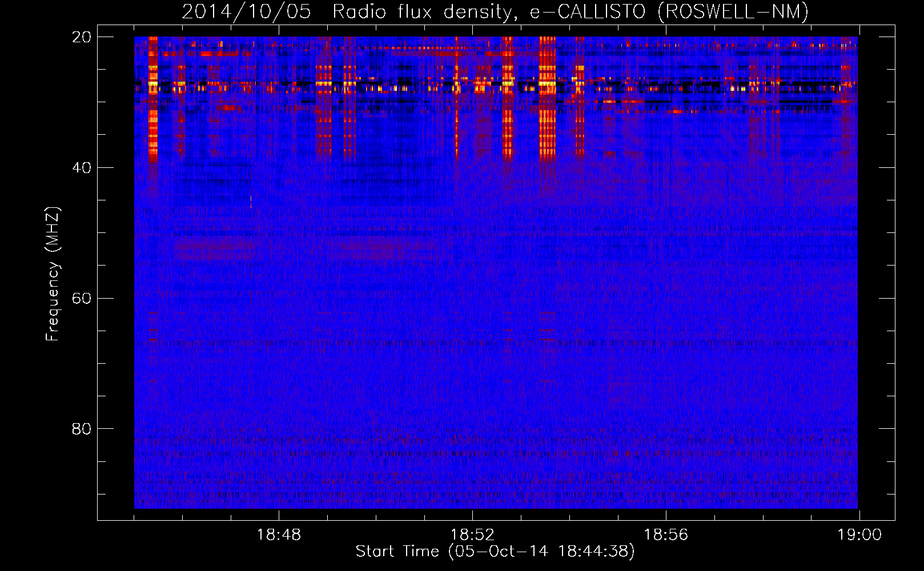Click the 18:48 time tick label

coord(279,535)
